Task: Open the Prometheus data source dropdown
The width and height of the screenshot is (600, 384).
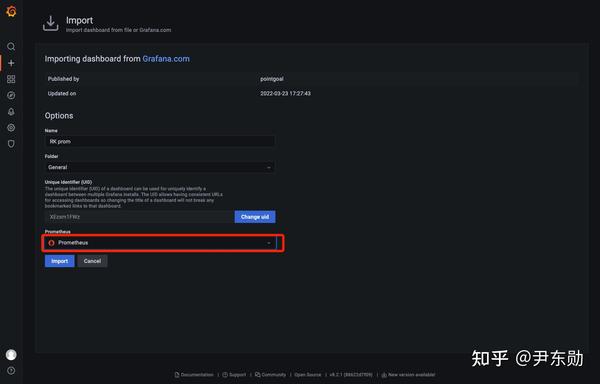Action: point(160,243)
